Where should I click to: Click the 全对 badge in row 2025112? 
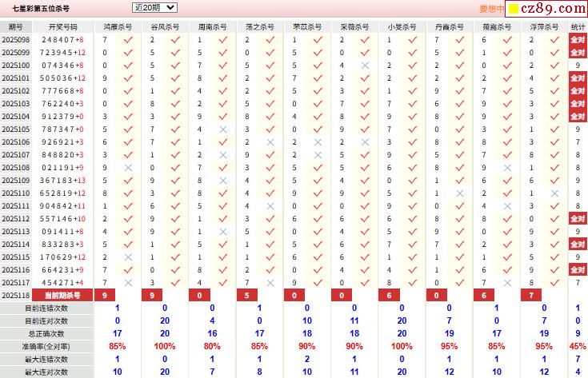(578, 219)
